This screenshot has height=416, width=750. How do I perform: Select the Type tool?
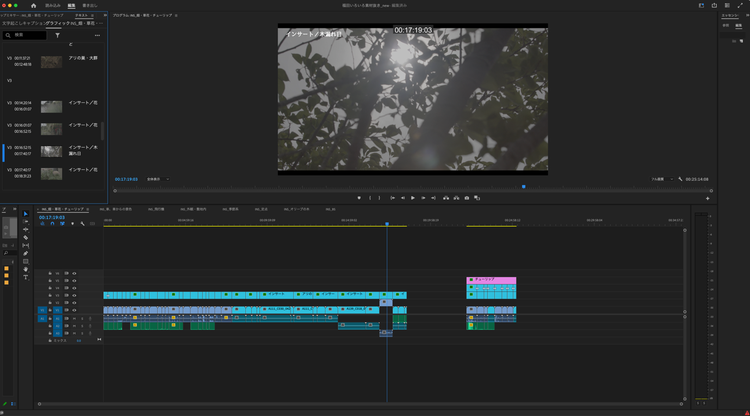26,277
